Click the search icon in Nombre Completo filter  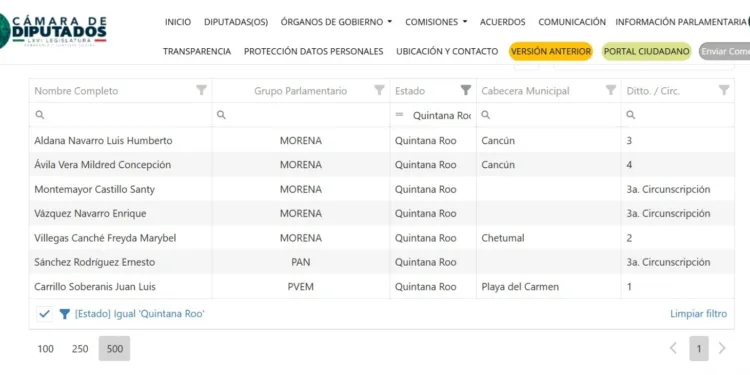coord(40,115)
